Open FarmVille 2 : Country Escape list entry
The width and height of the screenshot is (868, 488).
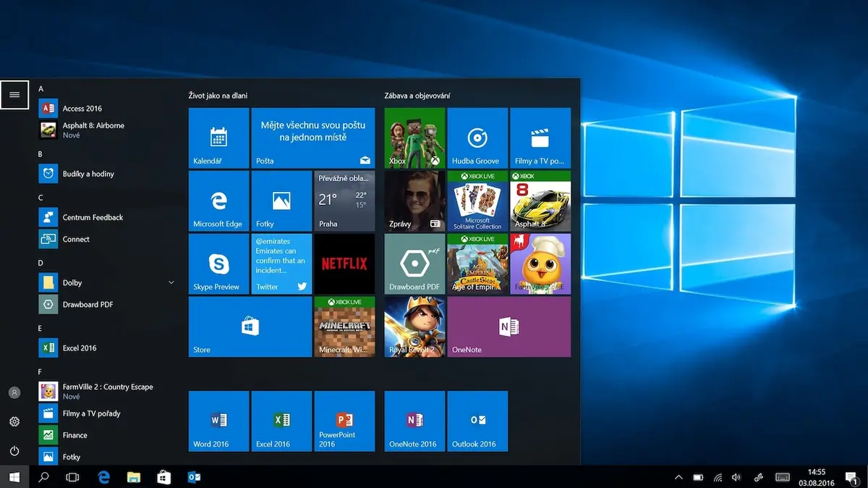106,392
